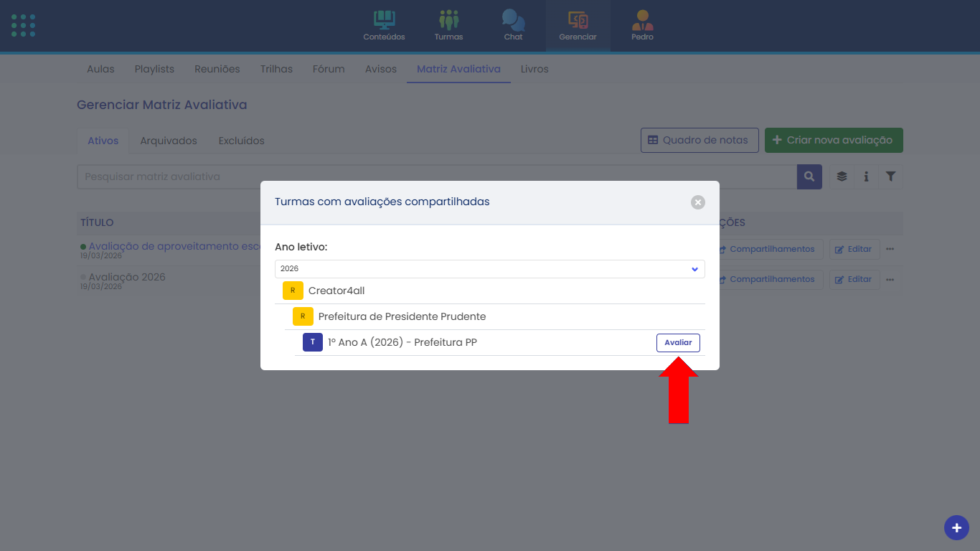
Task: Click the floating plus button
Action: [x=956, y=528]
